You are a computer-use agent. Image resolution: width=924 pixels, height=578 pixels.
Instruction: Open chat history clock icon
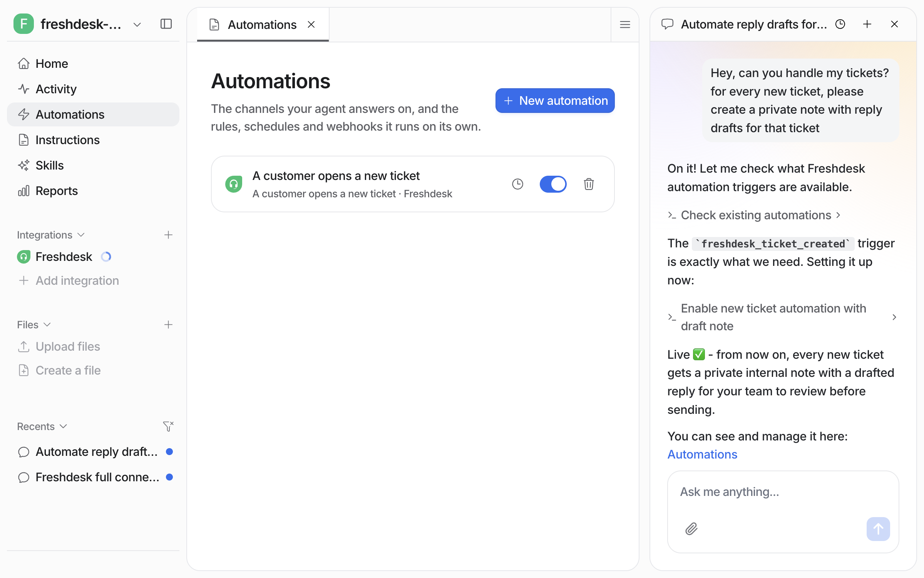[x=840, y=24]
